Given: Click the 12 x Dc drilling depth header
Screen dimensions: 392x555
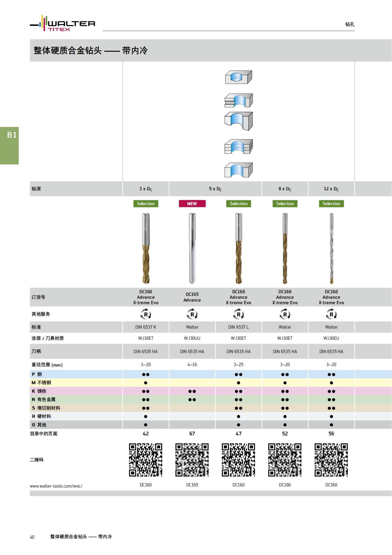Looking at the screenshot, I should 331,189.
